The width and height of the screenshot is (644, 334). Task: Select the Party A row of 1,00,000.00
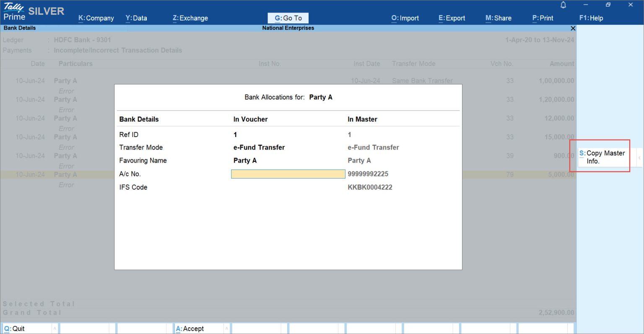[x=65, y=81]
